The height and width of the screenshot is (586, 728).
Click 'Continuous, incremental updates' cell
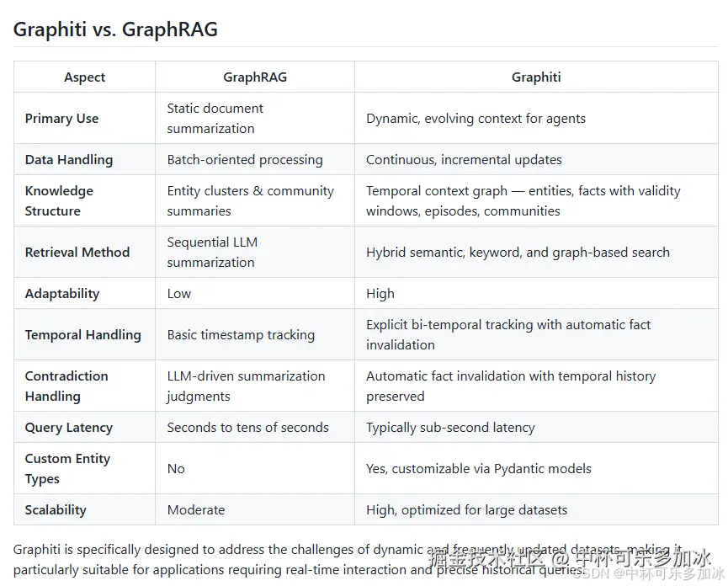(464, 160)
